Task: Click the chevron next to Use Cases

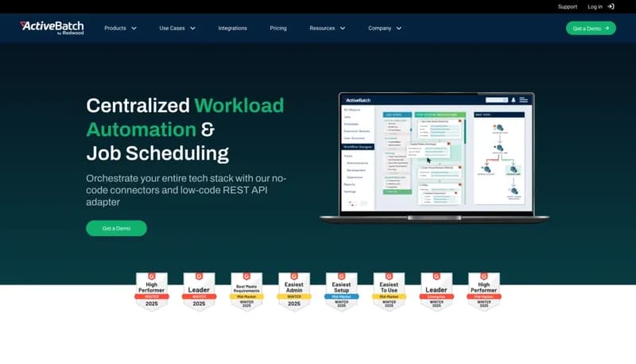Action: 192,29
